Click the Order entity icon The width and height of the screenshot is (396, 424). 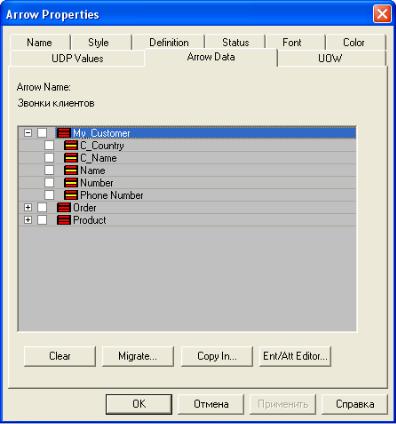[64, 208]
